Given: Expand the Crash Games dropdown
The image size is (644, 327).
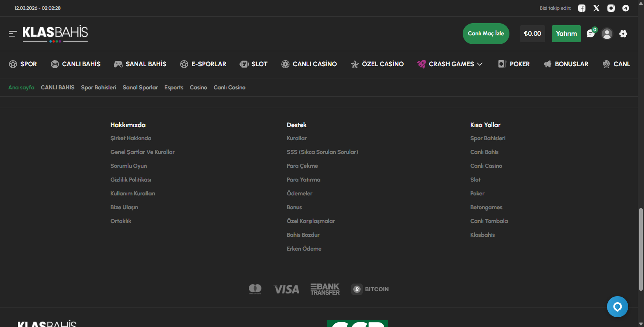Looking at the screenshot, I should [450, 64].
